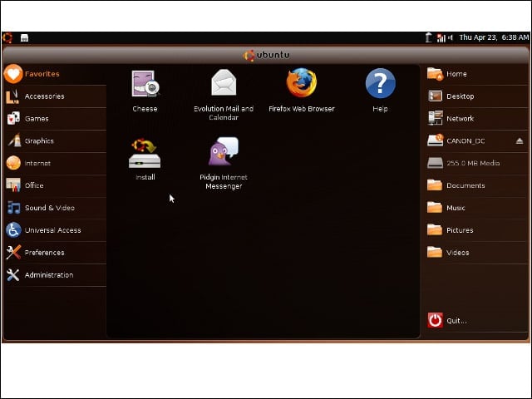Click the Administration wrench icon
The width and height of the screenshot is (532, 399).
13,275
